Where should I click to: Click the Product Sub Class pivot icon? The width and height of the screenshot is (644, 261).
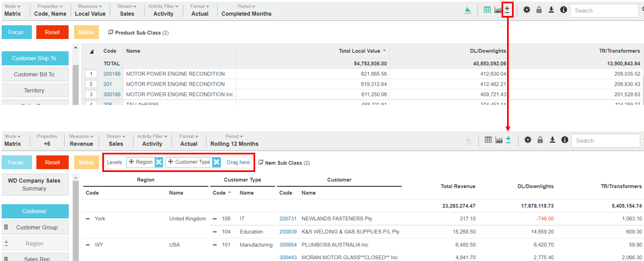(x=111, y=32)
